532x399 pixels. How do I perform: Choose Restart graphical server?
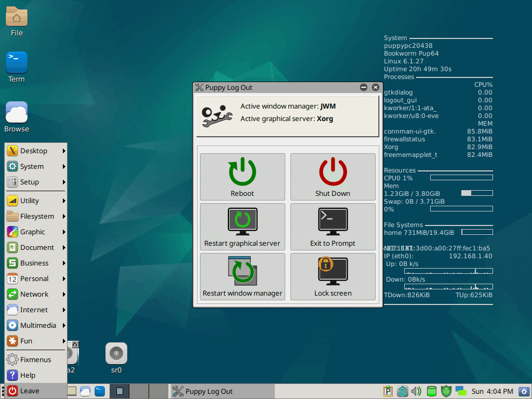point(242,227)
